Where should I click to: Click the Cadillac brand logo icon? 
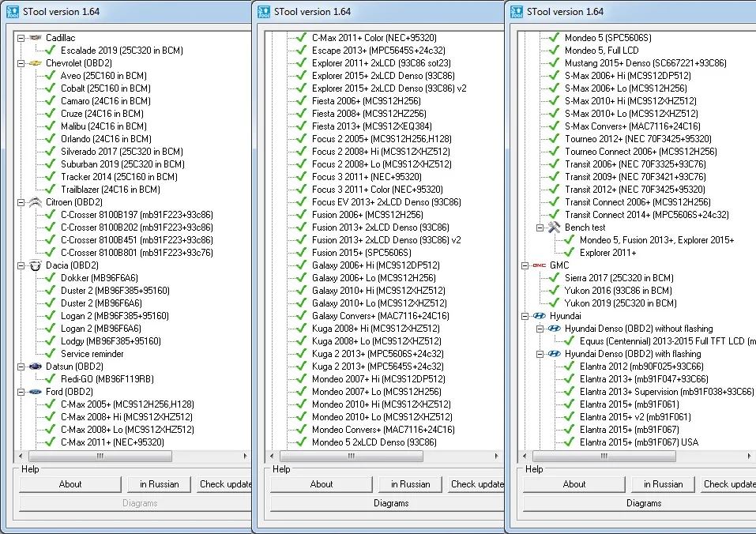point(36,38)
